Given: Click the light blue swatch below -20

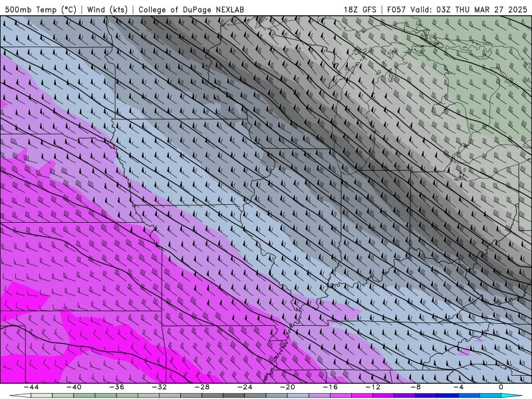Looking at the screenshot, I should click(298, 396).
